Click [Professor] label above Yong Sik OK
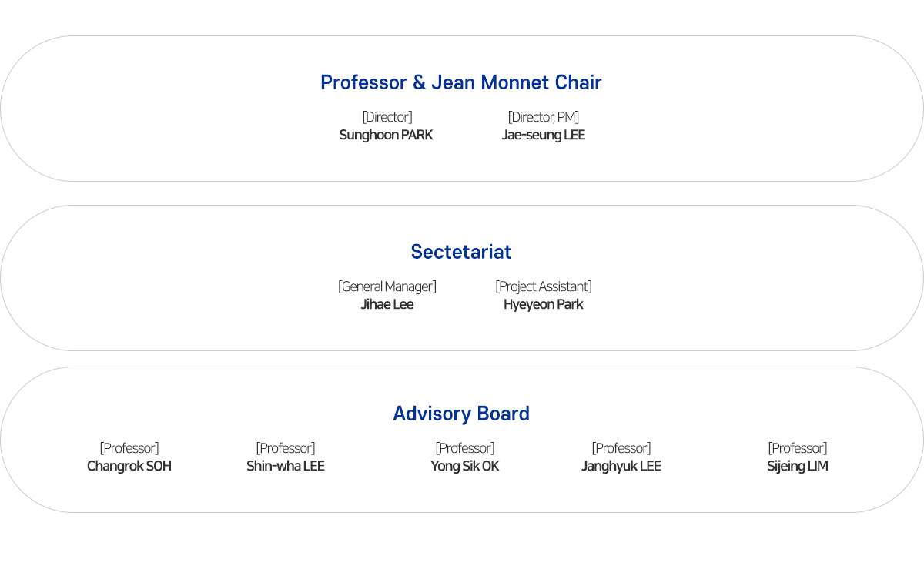This screenshot has height=566, width=924. (464, 448)
